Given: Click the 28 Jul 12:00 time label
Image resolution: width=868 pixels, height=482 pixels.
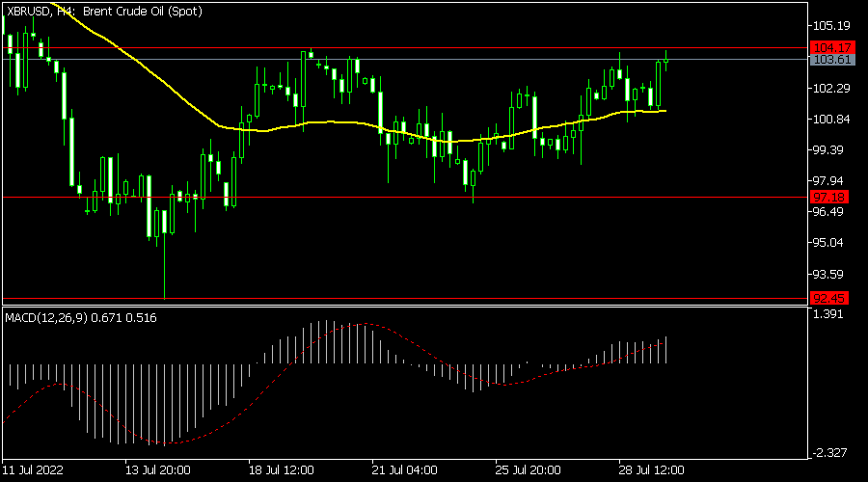Looking at the screenshot, I should [652, 470].
